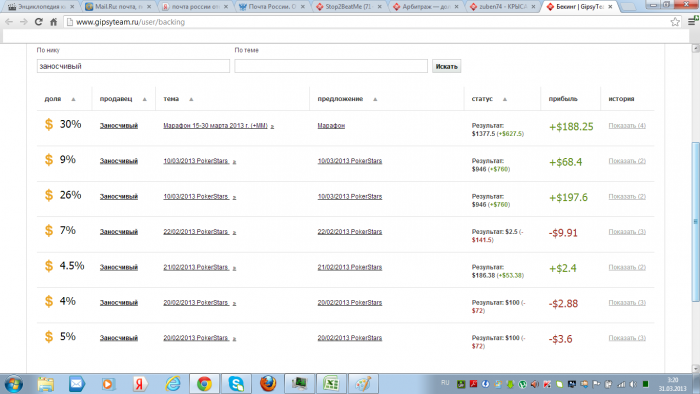Open the Windows Start button
The image size is (700, 394).
(x=13, y=384)
